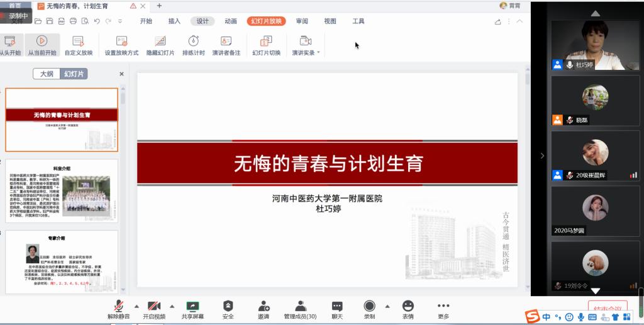This screenshot has width=644, height=325.
Task: Expand video options arrow beside 开启视频
Action: click(172, 306)
